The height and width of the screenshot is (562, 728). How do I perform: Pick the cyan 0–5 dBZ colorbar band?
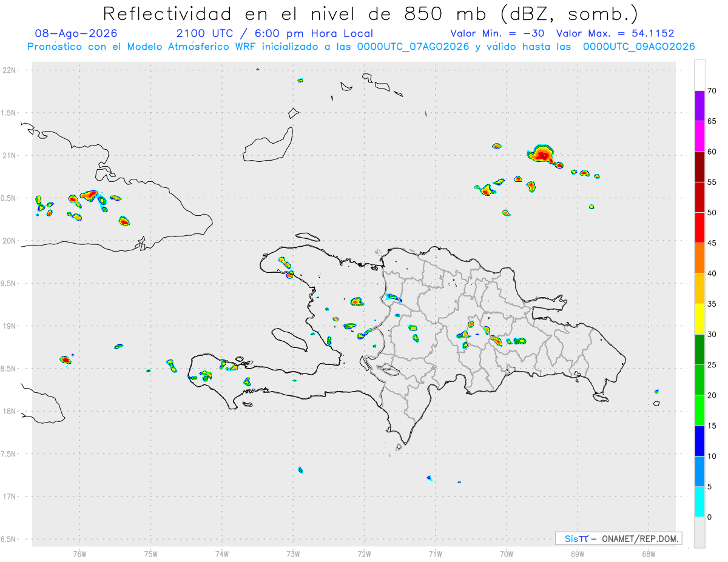pyautogui.click(x=699, y=502)
